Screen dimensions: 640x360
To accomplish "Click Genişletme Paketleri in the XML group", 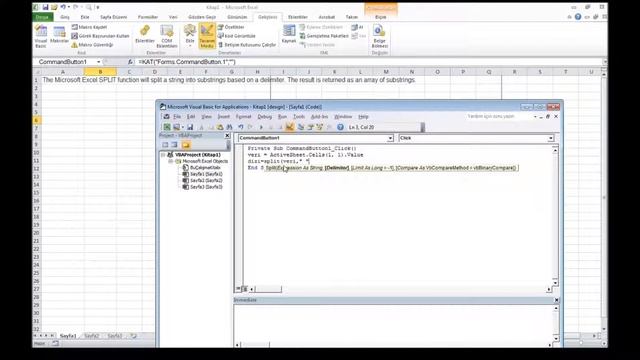I will [x=324, y=36].
